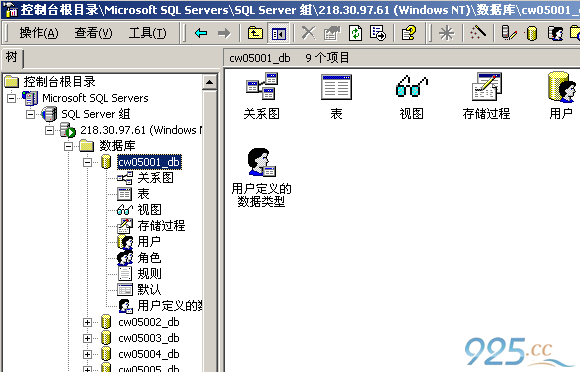Viewport: 580px width, 372px height.
Task: Click the back arrow toolbar button
Action: click(x=201, y=33)
